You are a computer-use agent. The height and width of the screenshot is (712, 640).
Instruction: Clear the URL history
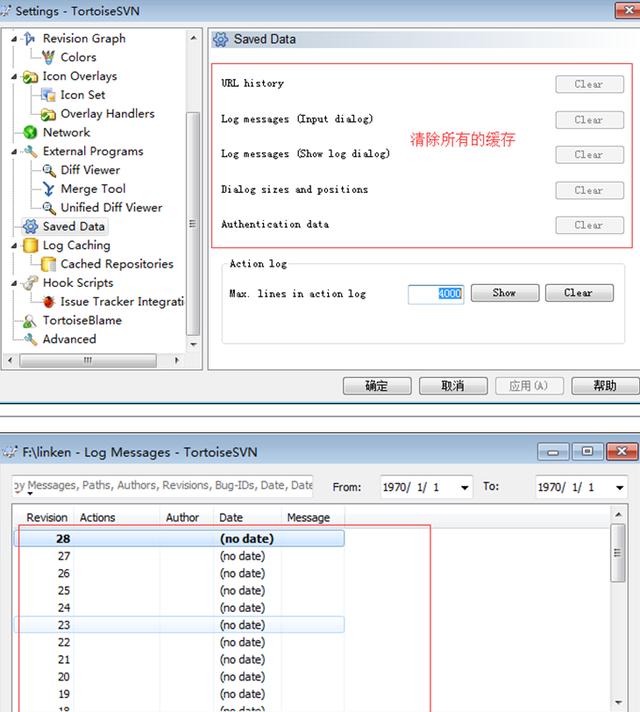[x=589, y=84]
